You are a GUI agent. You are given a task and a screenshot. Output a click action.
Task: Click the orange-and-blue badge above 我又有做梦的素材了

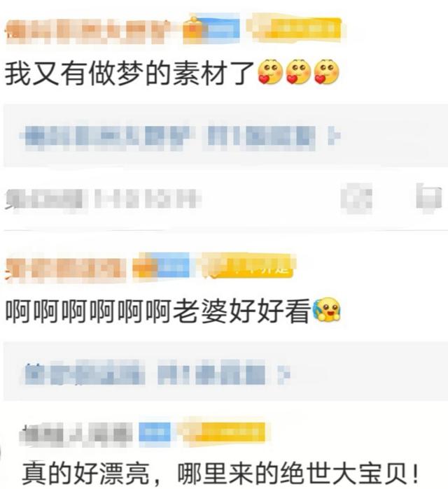pos(211,29)
